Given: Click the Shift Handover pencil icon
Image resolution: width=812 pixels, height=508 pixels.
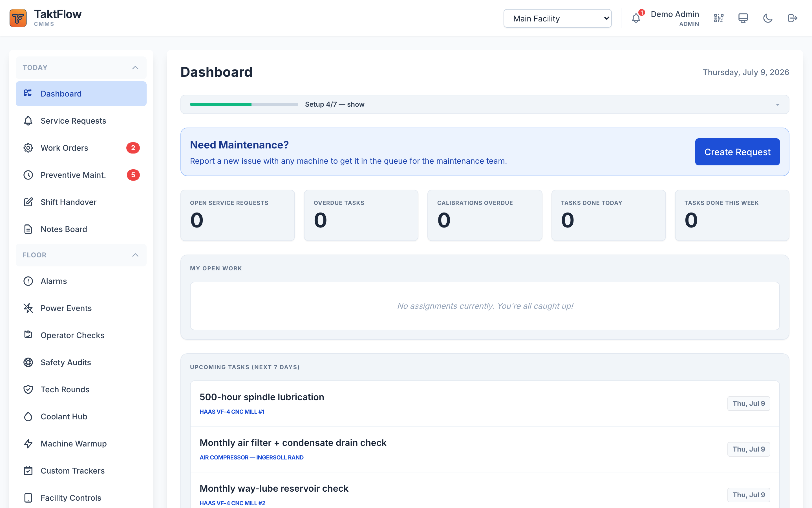Looking at the screenshot, I should [x=28, y=202].
